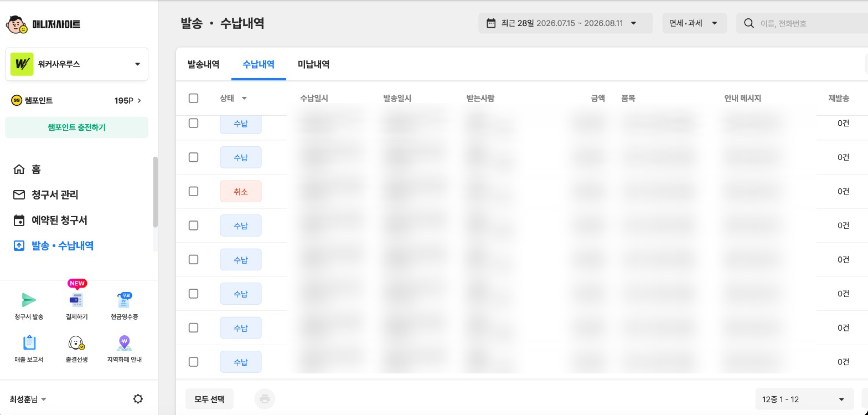Screen dimensions: 868x415
Task: Switch to the 미납내역 tab
Action: tap(314, 64)
